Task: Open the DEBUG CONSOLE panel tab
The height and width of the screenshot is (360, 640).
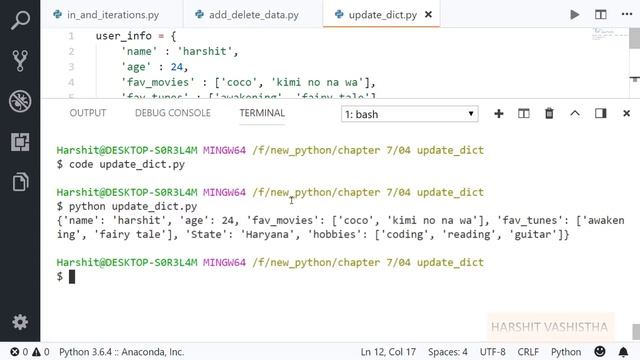Action: point(173,113)
